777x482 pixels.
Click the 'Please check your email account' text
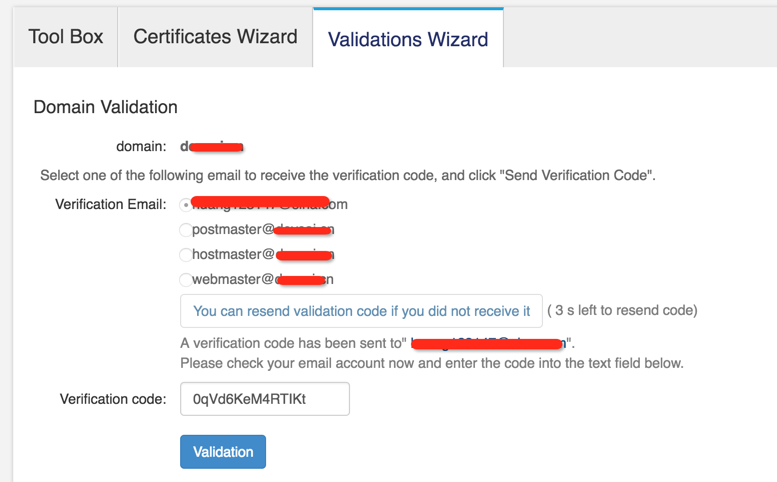432,363
